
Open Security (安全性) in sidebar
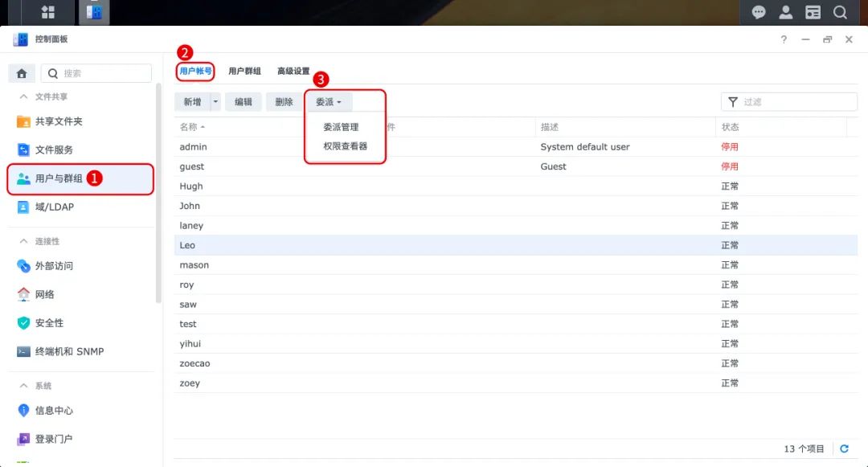pos(49,323)
